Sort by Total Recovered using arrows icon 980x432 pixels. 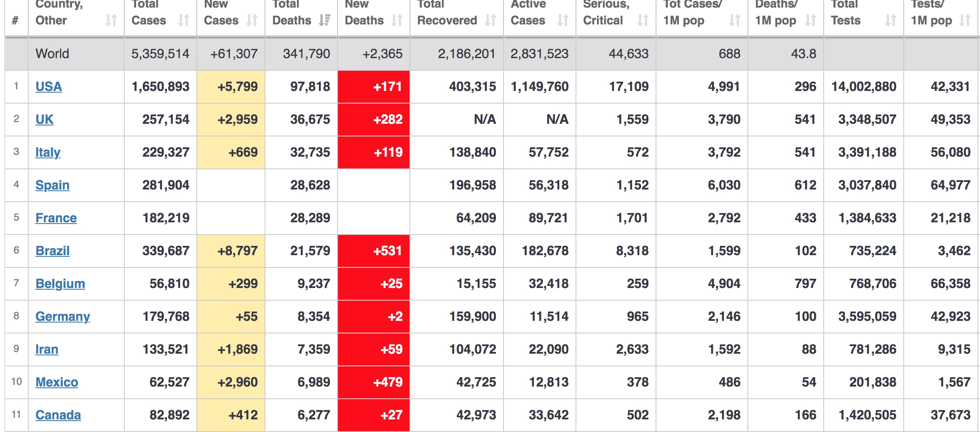490,20
